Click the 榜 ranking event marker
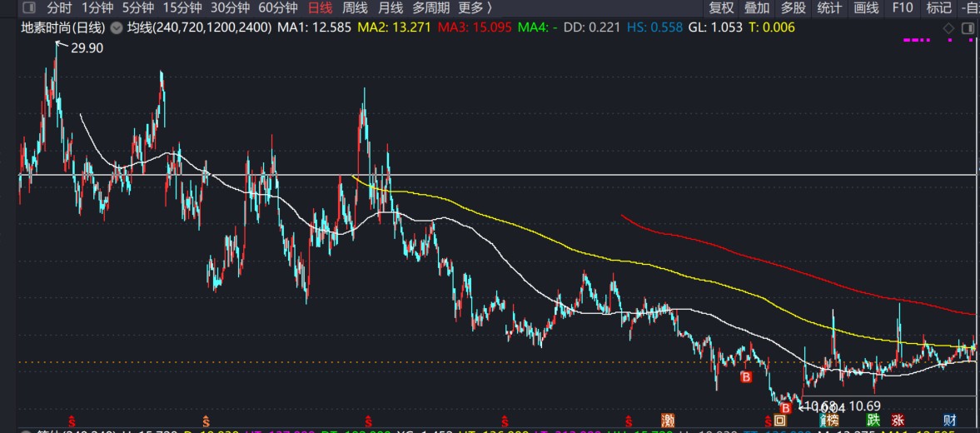Screen dimensions: 980x433 click(831, 420)
